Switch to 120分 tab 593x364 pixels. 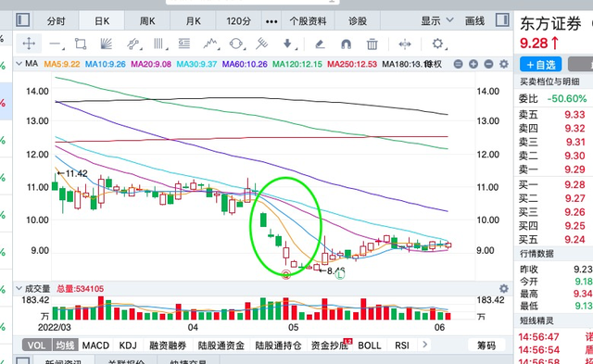[238, 21]
